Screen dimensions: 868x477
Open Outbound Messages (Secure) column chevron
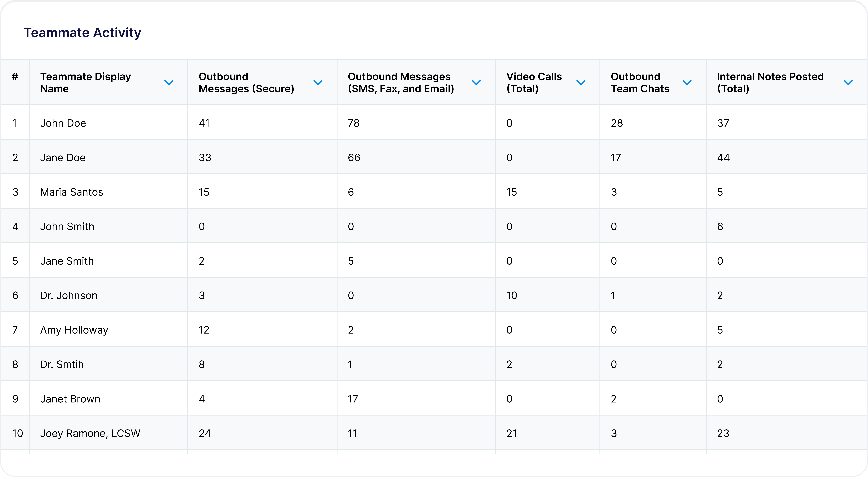pos(318,82)
